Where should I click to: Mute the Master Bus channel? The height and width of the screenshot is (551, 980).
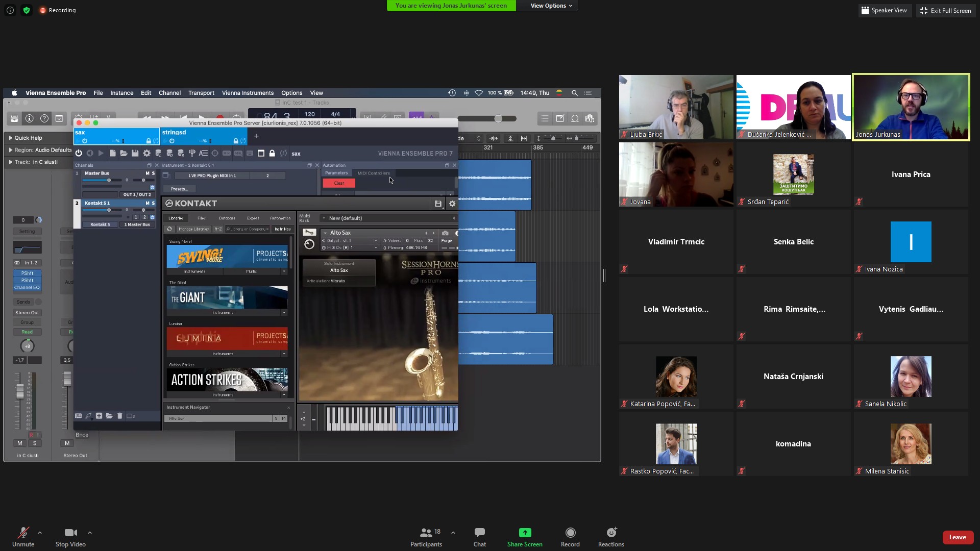(x=148, y=173)
